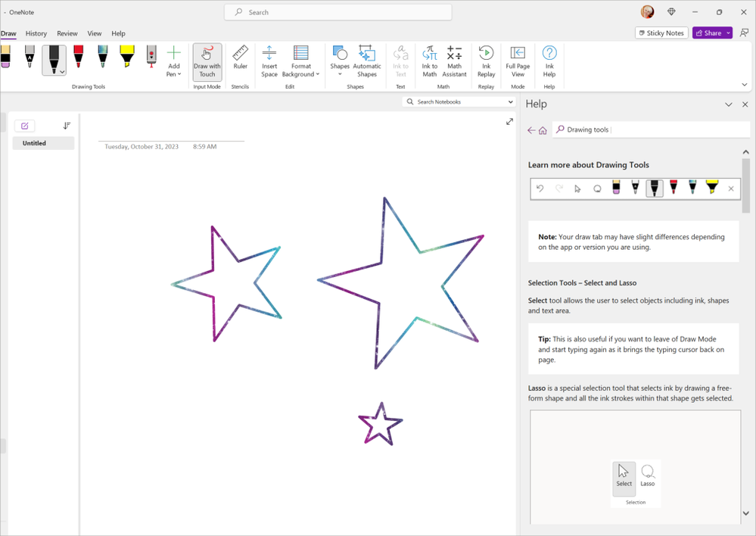Viewport: 756px width, 536px height.
Task: Close the Help pane
Action: tap(745, 104)
